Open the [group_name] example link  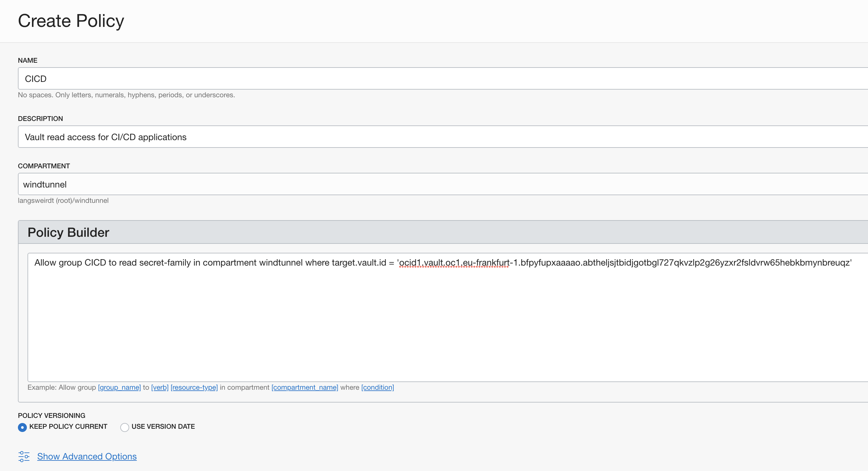119,387
